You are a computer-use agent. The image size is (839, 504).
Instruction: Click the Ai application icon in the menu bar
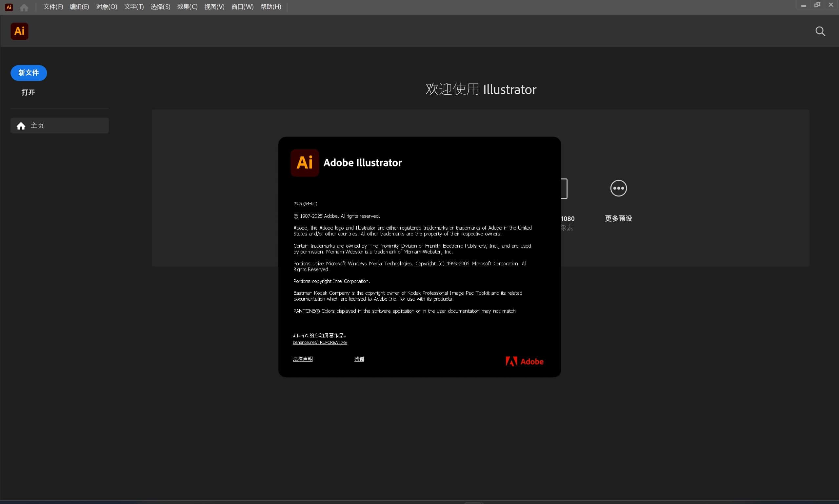coord(9,7)
